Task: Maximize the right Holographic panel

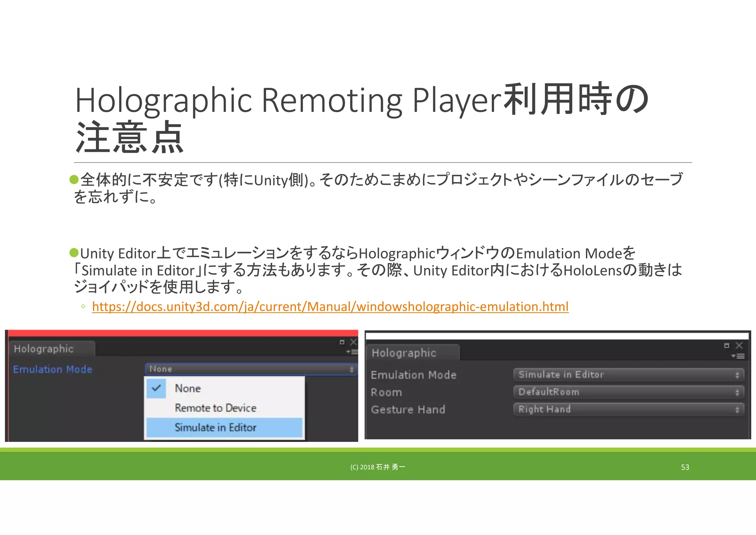Action: click(x=726, y=346)
